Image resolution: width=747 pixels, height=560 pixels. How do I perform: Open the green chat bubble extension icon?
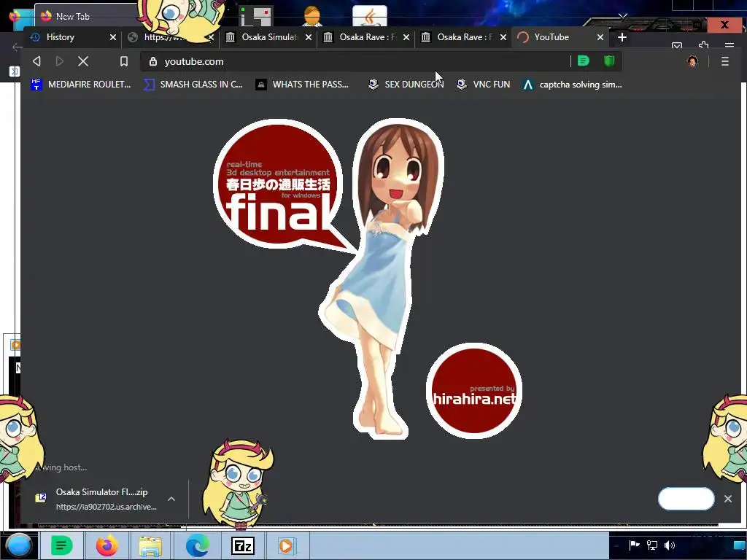click(584, 61)
